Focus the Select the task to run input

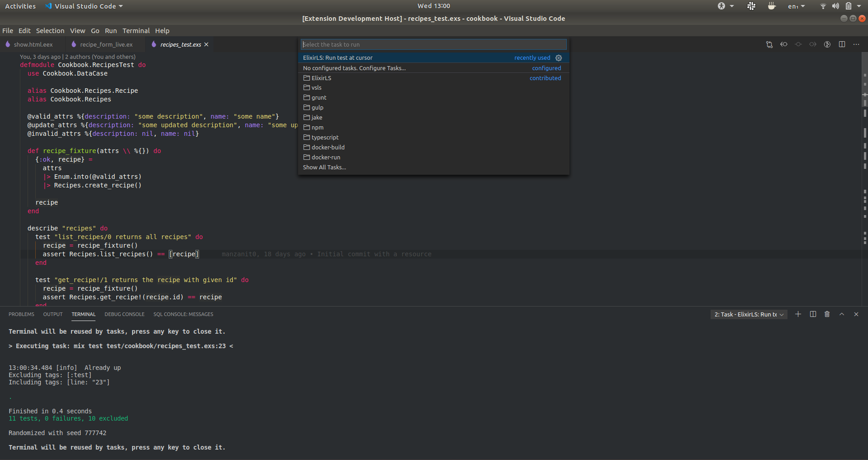[x=433, y=44]
